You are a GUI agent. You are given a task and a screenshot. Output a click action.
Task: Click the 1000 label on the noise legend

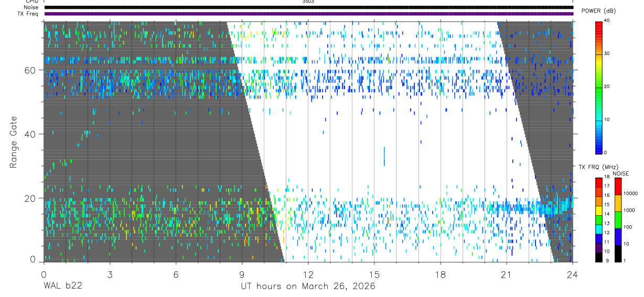(x=629, y=210)
